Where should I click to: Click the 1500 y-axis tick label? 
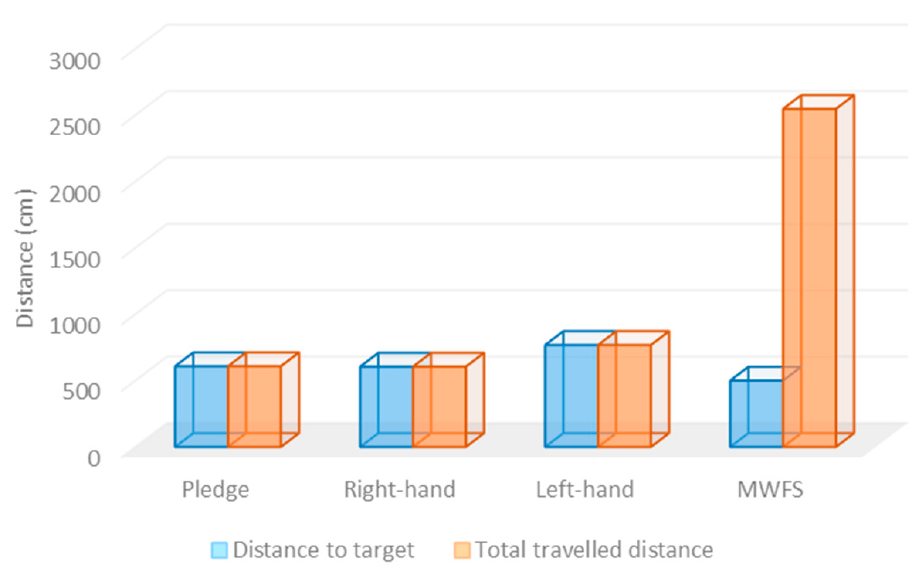coord(75,259)
